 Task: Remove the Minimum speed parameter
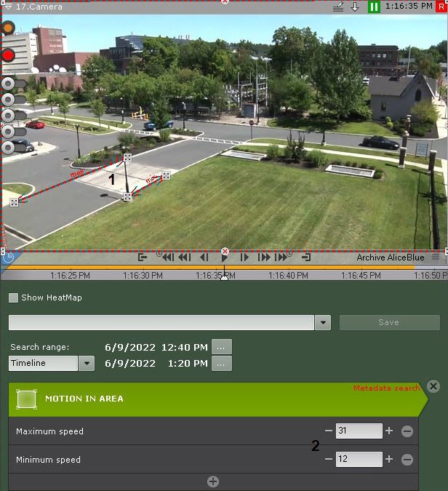(407, 460)
